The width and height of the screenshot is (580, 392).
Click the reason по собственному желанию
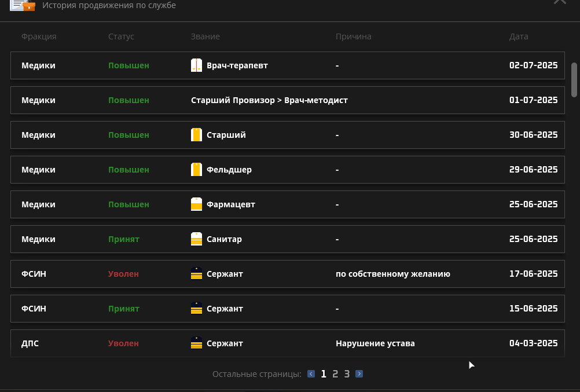tap(393, 274)
